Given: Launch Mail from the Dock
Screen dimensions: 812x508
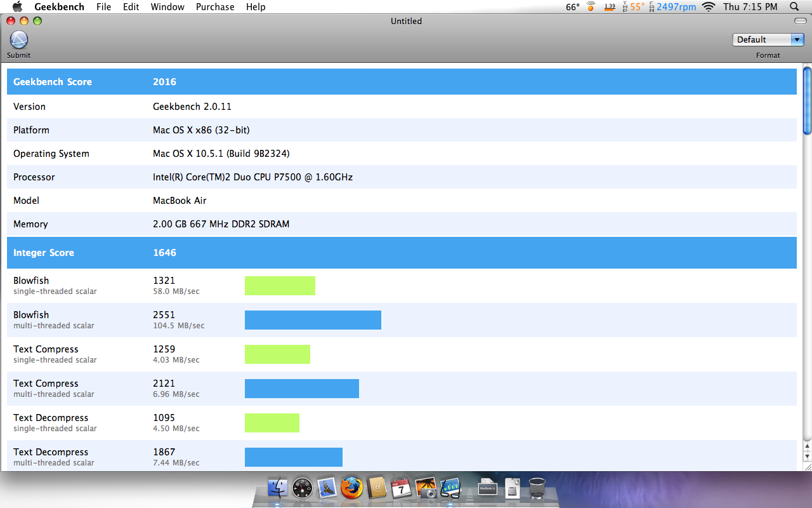Looking at the screenshot, I should 326,488.
